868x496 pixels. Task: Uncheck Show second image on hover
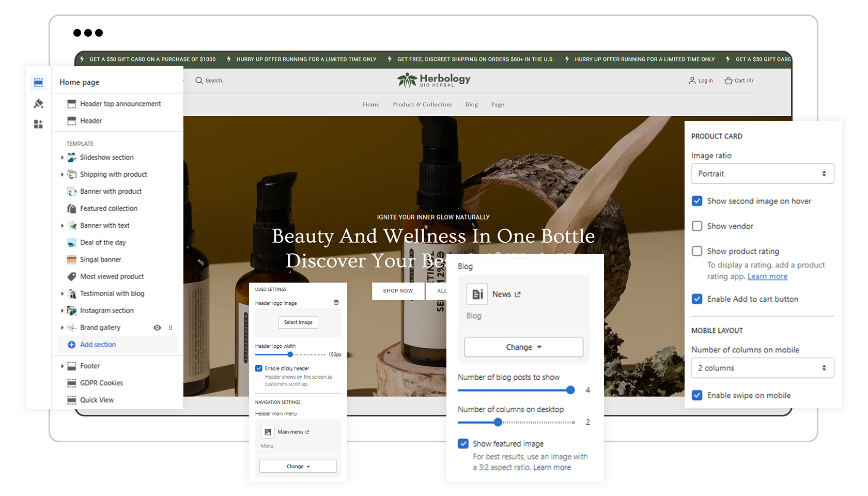click(x=697, y=201)
